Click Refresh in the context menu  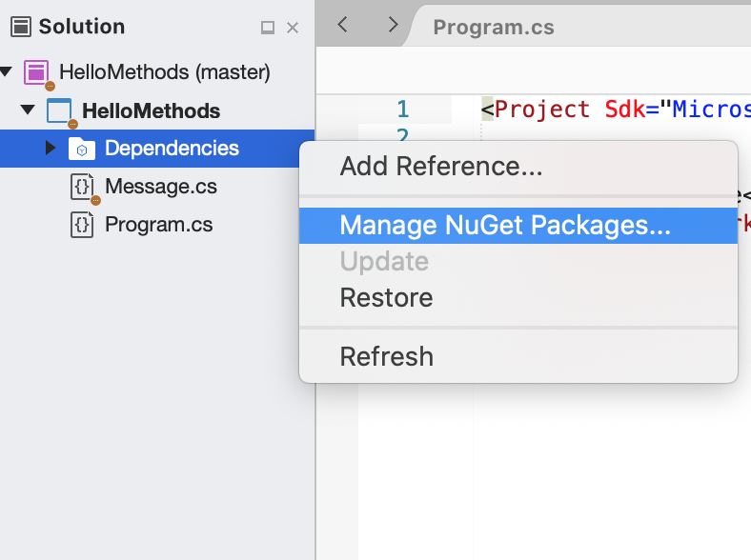[x=386, y=357]
